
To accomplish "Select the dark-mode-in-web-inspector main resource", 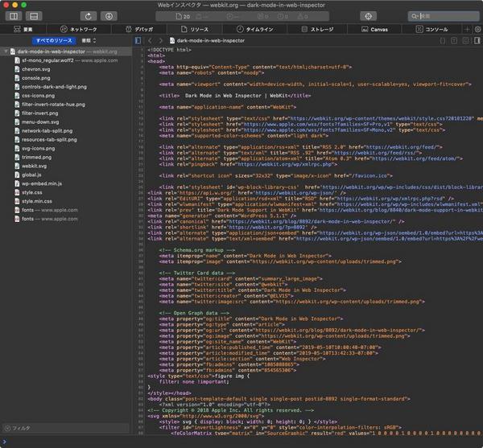I will (66, 51).
